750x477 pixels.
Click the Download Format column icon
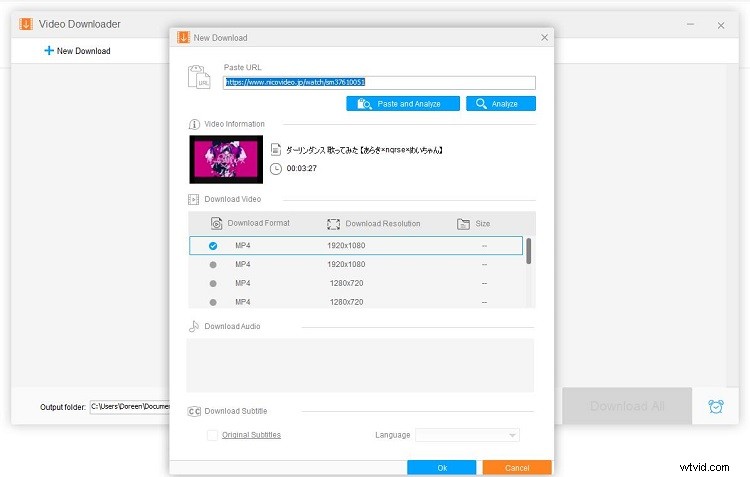click(x=216, y=223)
